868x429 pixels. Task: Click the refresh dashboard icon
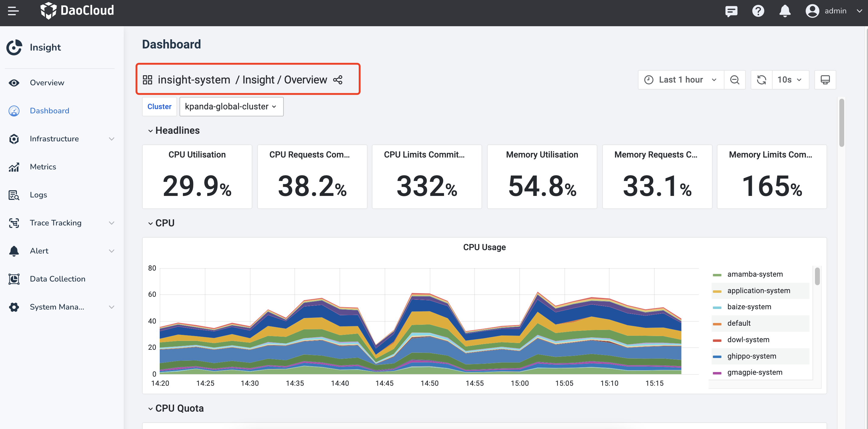point(762,80)
